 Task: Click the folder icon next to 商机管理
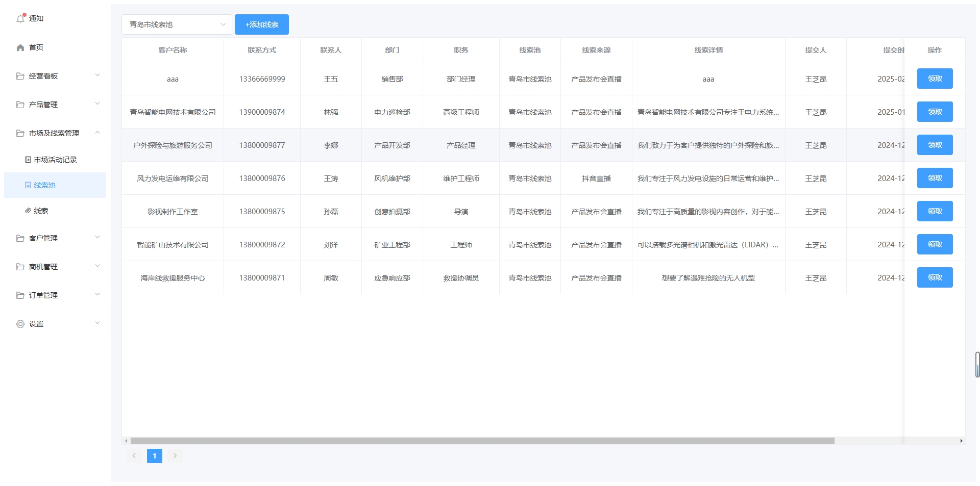click(x=20, y=267)
